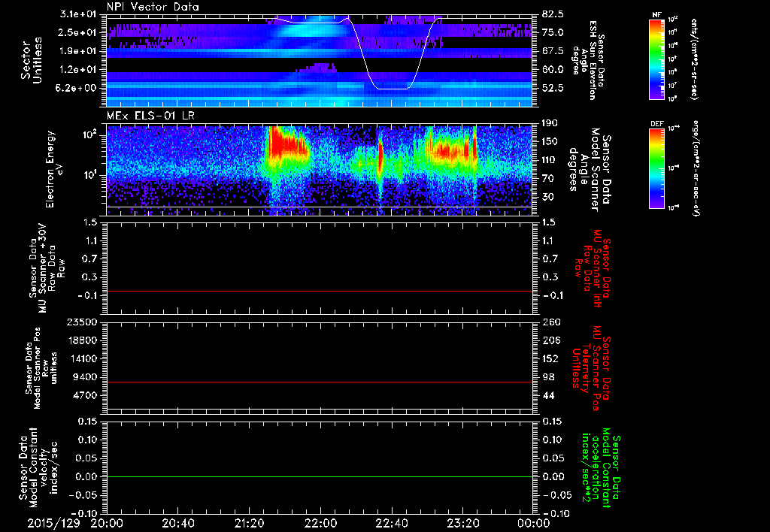This screenshot has height=532, width=770.
Task: Click the 206 telemetry tick label
Action: (x=550, y=340)
